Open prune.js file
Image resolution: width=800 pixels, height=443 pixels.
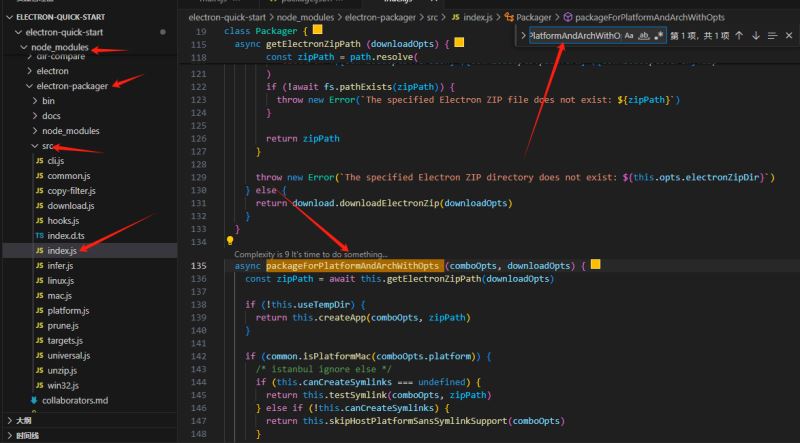(63, 326)
